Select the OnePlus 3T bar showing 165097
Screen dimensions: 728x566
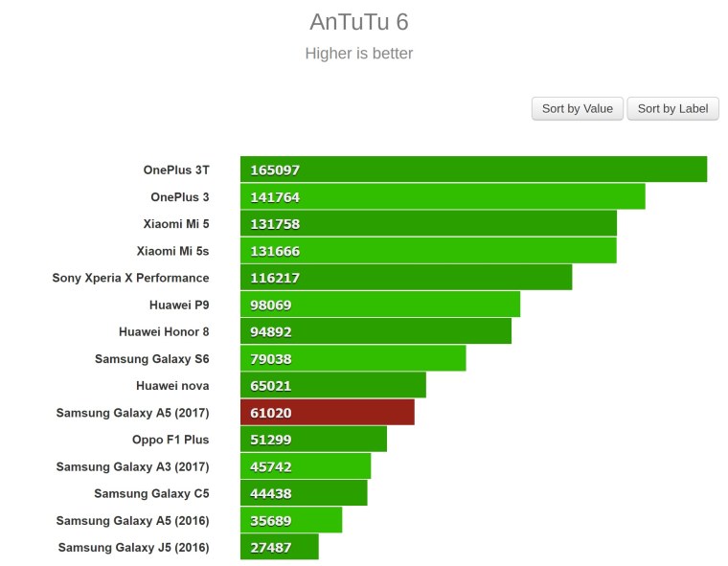pyautogui.click(x=473, y=170)
